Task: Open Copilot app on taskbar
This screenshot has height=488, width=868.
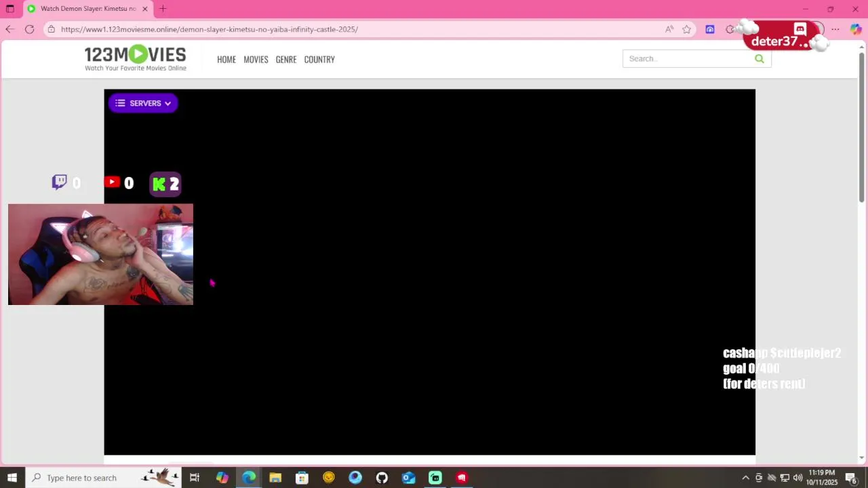Action: (x=222, y=478)
